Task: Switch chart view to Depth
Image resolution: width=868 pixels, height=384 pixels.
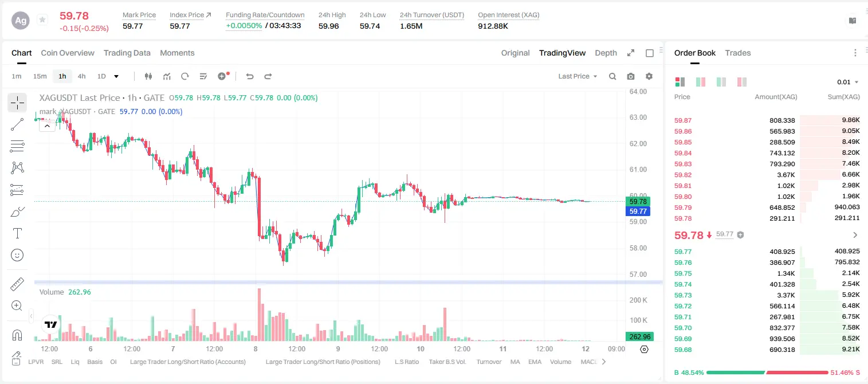Action: (x=606, y=53)
